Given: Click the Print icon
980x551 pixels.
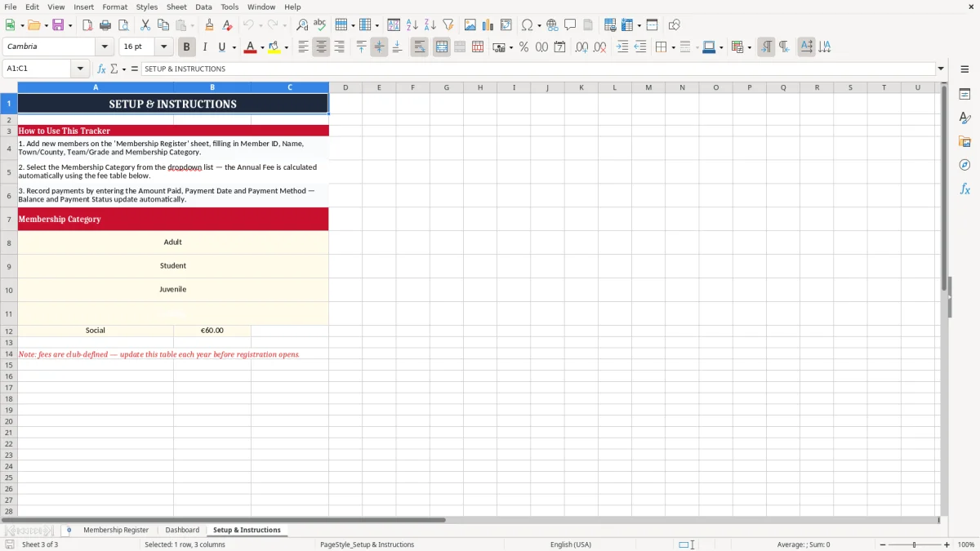Looking at the screenshot, I should point(105,25).
